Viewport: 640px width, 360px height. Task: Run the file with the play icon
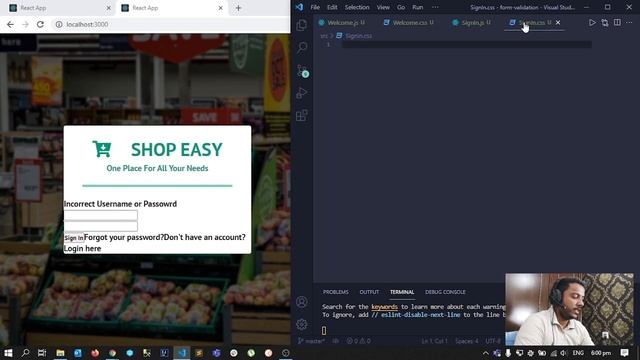[592, 23]
